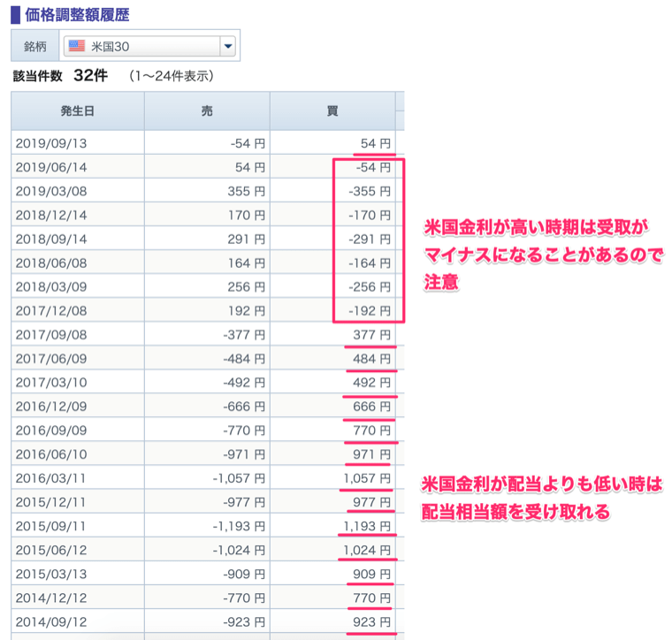Image resolution: width=672 pixels, height=640 pixels.
Task: Click sell value 256 円
Action: coord(247,286)
